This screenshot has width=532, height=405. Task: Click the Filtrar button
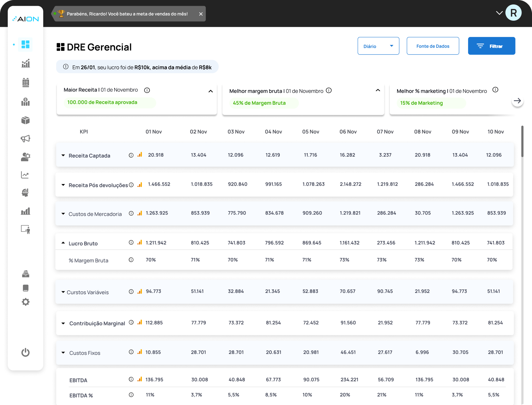coord(492,46)
